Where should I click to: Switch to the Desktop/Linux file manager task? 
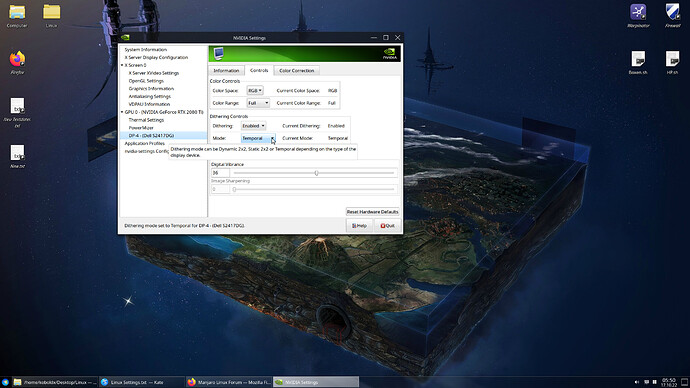[x=54, y=382]
